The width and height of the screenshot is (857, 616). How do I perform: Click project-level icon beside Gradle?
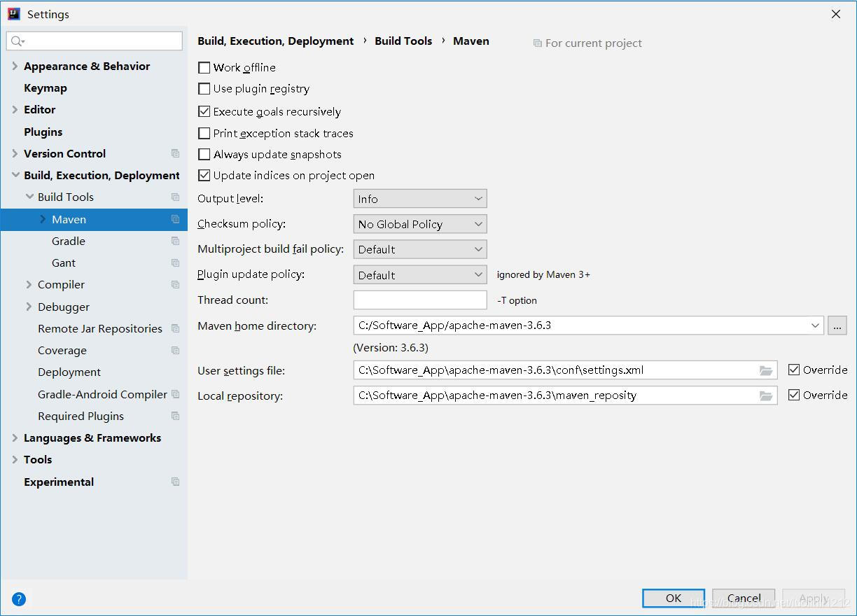coord(175,241)
